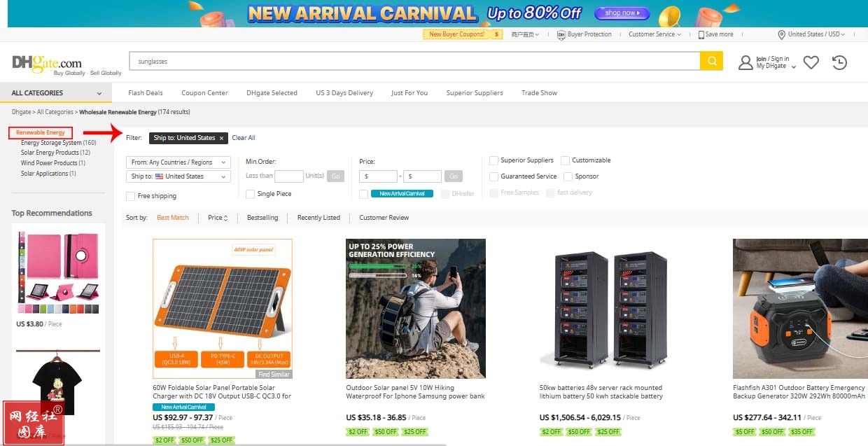Click the Clear All filter link
Screen dimensions: 868x446
tap(244, 138)
